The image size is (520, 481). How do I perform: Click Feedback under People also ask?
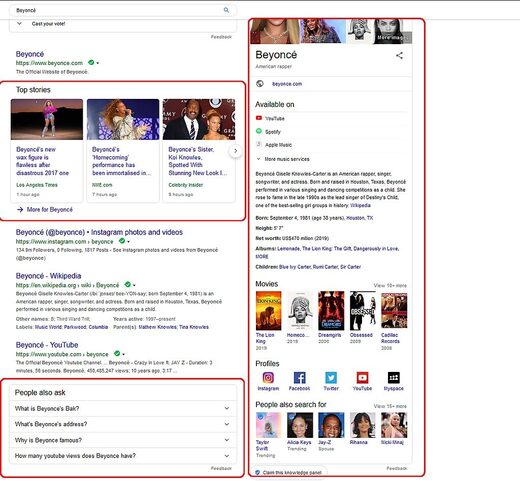pos(221,468)
